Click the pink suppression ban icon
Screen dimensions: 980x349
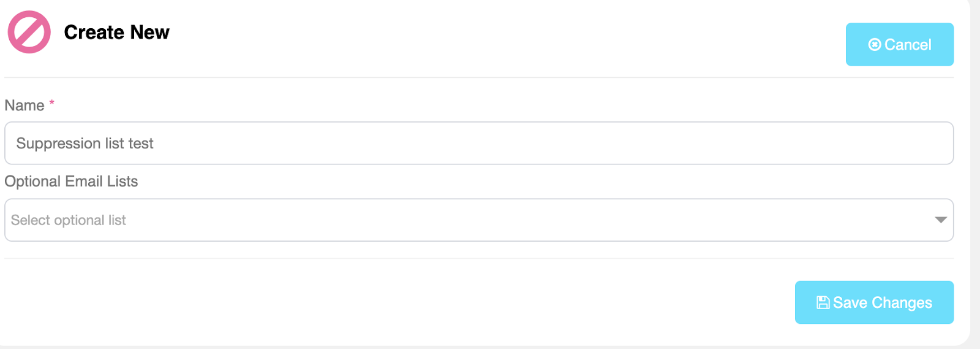tap(29, 32)
